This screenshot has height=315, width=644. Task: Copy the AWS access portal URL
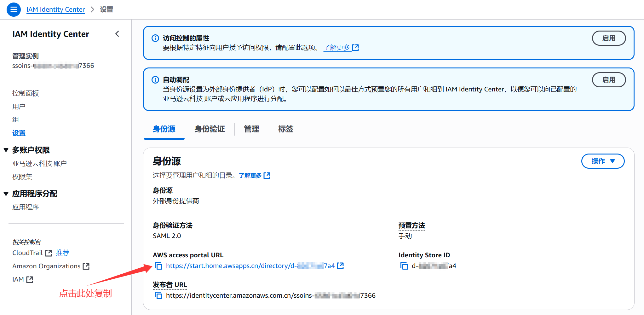coord(158,266)
